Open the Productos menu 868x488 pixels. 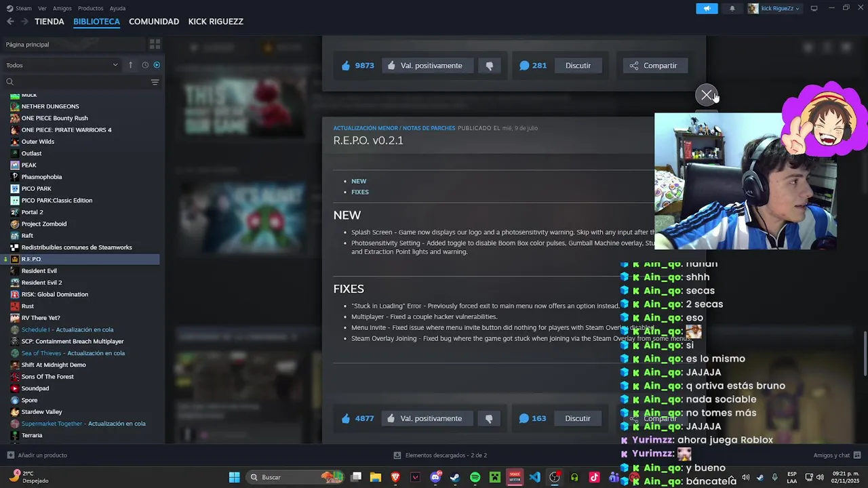pyautogui.click(x=90, y=8)
